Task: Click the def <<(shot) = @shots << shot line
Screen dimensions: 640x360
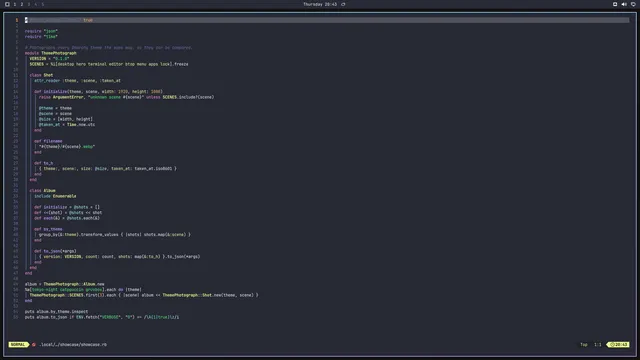Action: point(68,213)
